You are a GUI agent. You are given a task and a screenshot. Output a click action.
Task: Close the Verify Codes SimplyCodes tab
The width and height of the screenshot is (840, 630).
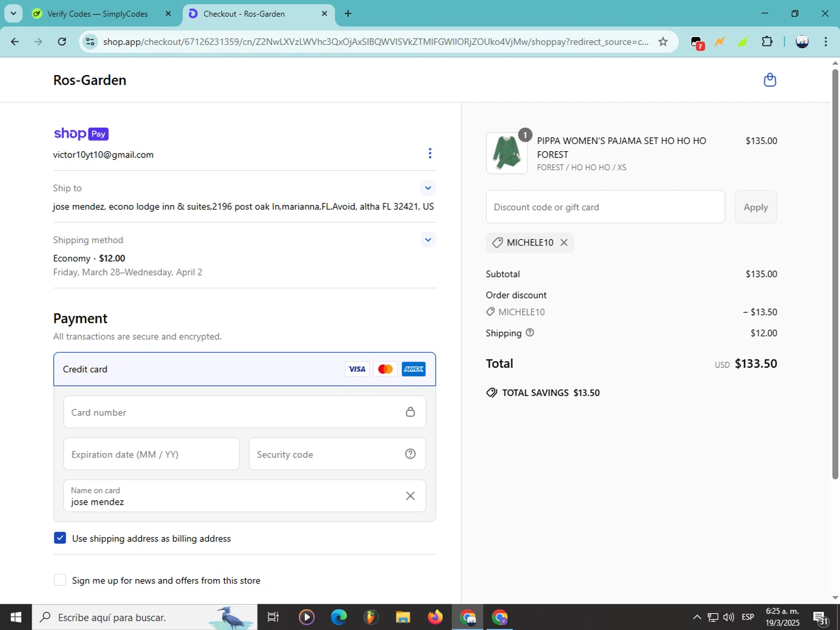click(x=168, y=13)
